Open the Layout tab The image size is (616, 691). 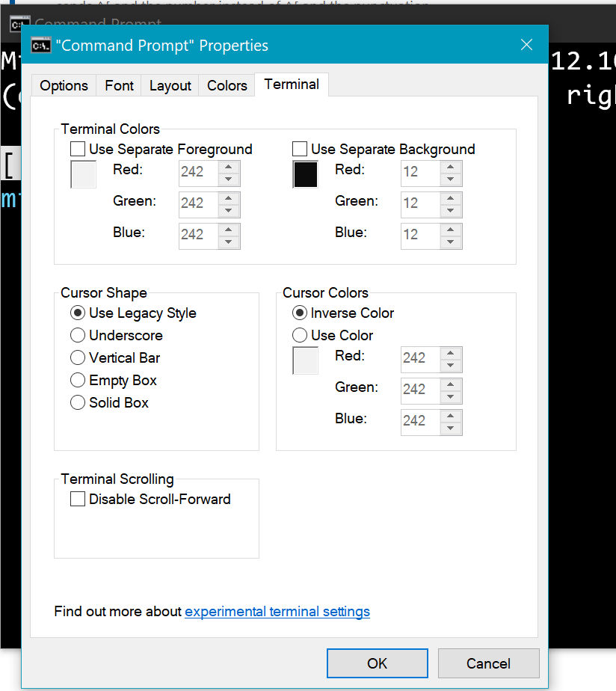pos(170,85)
